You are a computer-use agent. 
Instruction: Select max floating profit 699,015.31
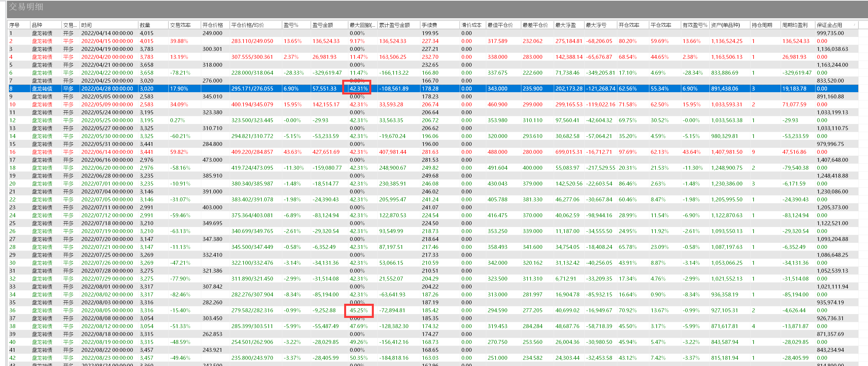point(569,152)
